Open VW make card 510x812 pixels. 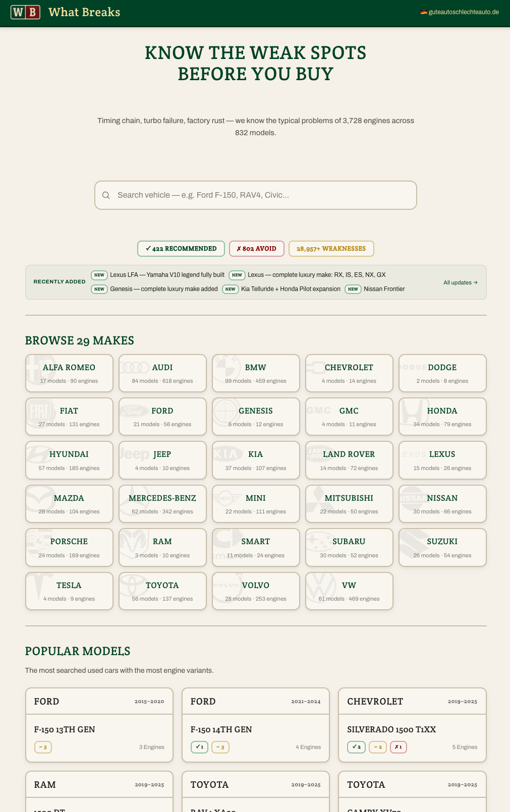click(349, 591)
